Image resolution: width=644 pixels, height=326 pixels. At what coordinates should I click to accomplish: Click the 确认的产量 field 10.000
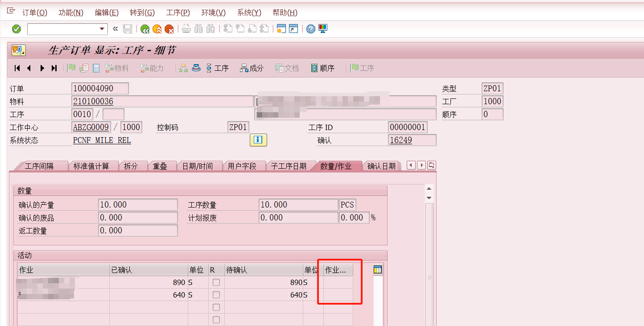tap(138, 205)
